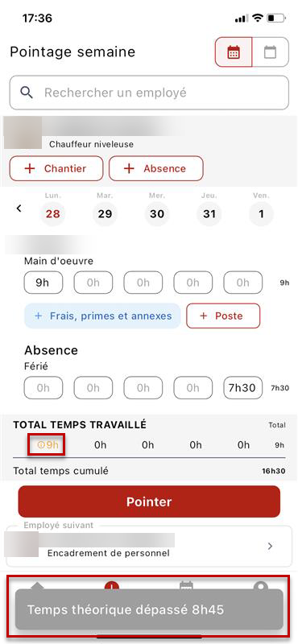Select Tuesday 29 in the week strip
Screen dimensions: 298x644
coord(105,213)
